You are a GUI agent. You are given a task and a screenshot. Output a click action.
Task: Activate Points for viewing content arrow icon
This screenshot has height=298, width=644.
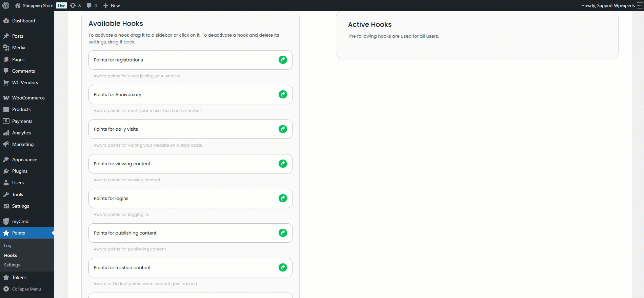(x=283, y=164)
